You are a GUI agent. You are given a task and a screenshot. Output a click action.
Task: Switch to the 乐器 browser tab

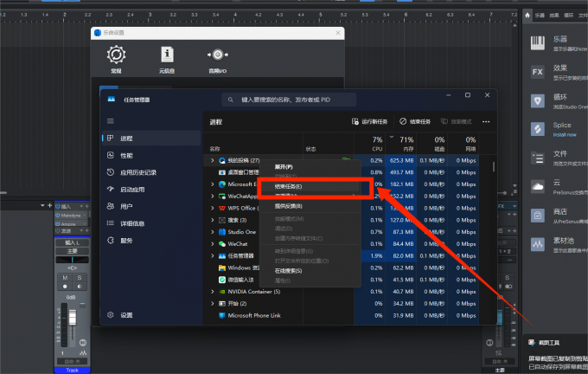click(x=540, y=15)
